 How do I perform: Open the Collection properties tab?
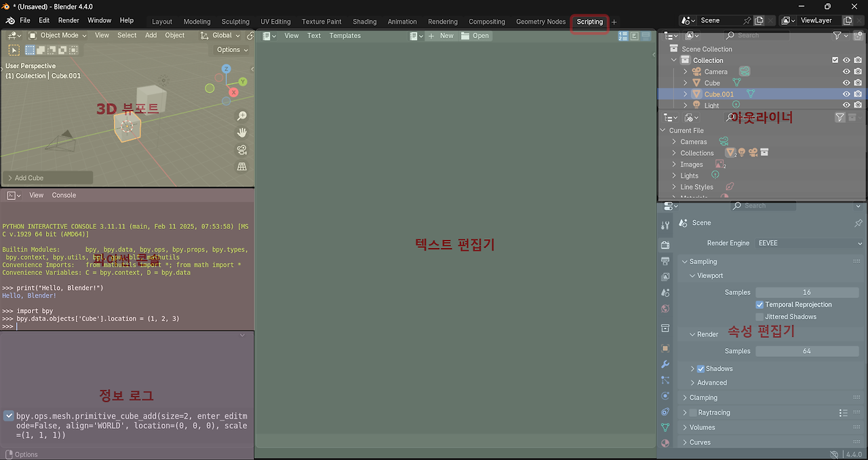(x=665, y=329)
